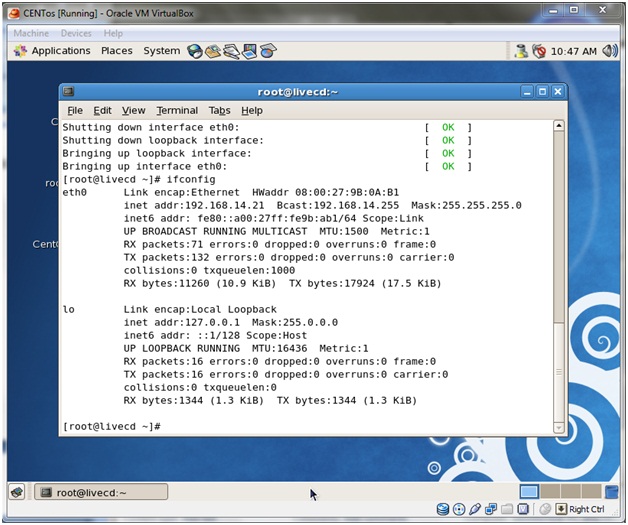Launch the word processor icon with papers and pen
Viewport: 628px width, 525px height.
click(x=231, y=51)
